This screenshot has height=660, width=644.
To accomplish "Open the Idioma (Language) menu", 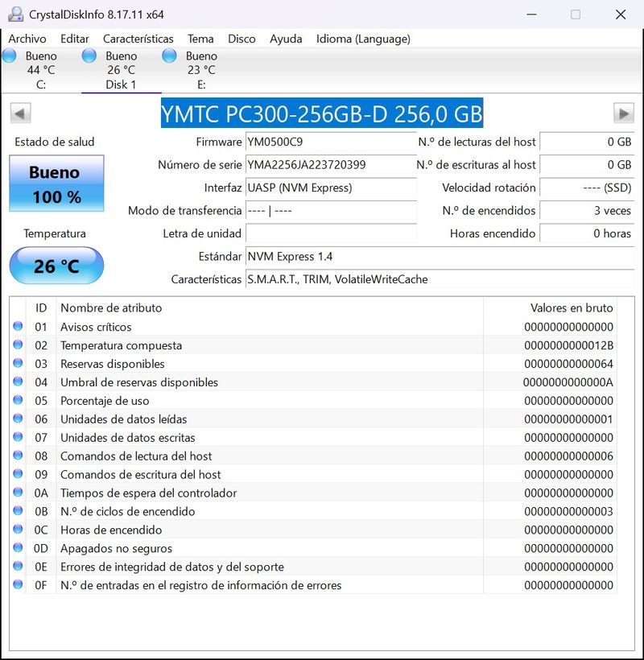I will (x=363, y=39).
